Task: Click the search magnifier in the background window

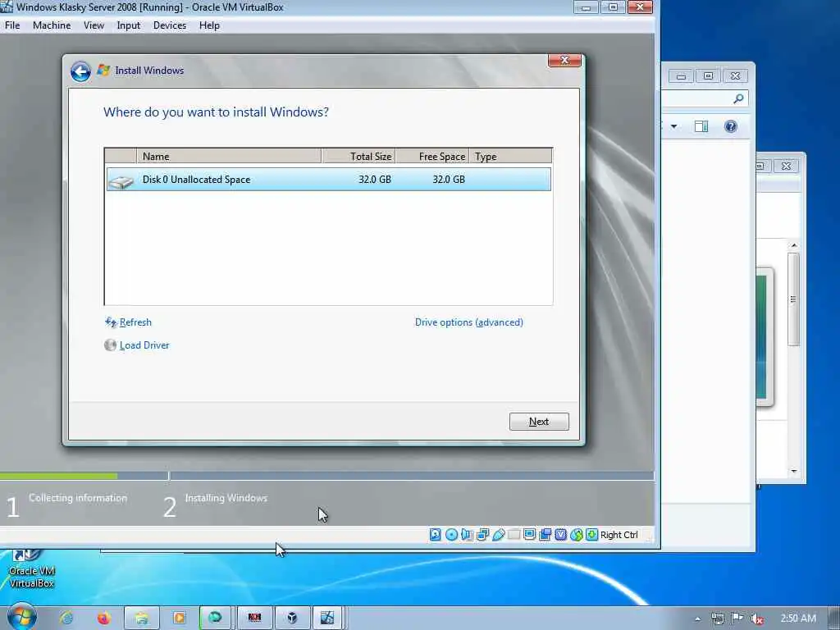Action: click(738, 98)
